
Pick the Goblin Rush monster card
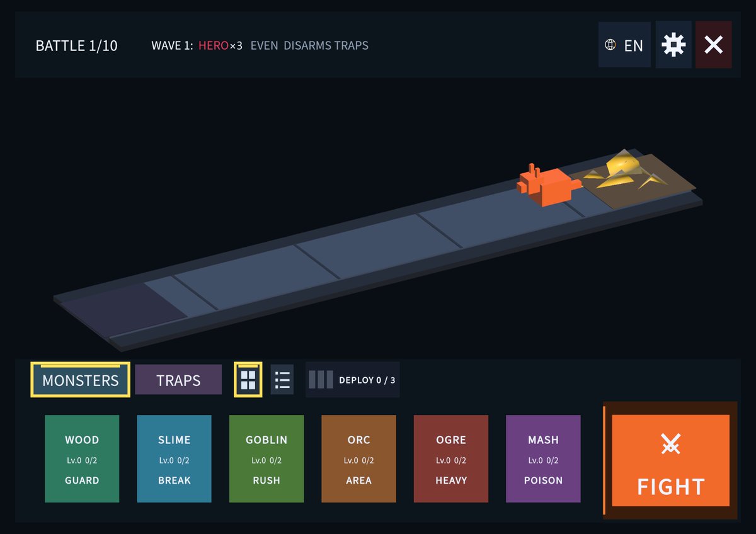pyautogui.click(x=266, y=459)
